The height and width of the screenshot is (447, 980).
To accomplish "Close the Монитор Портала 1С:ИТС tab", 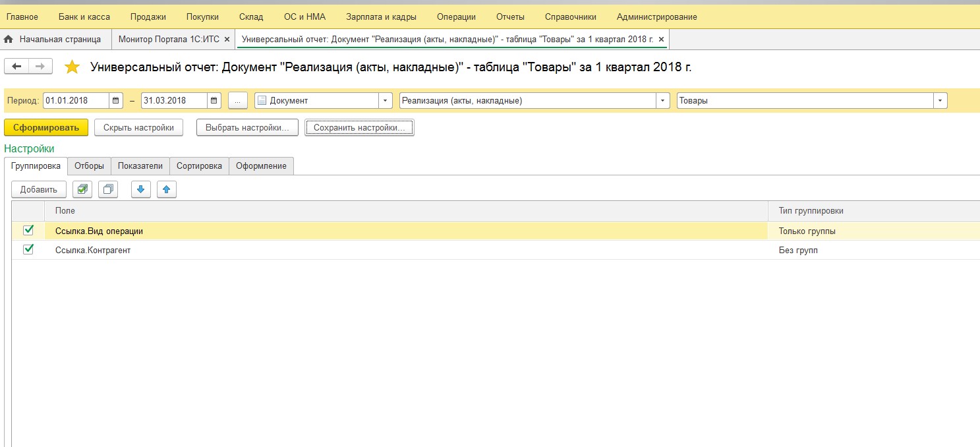I will click(x=227, y=40).
